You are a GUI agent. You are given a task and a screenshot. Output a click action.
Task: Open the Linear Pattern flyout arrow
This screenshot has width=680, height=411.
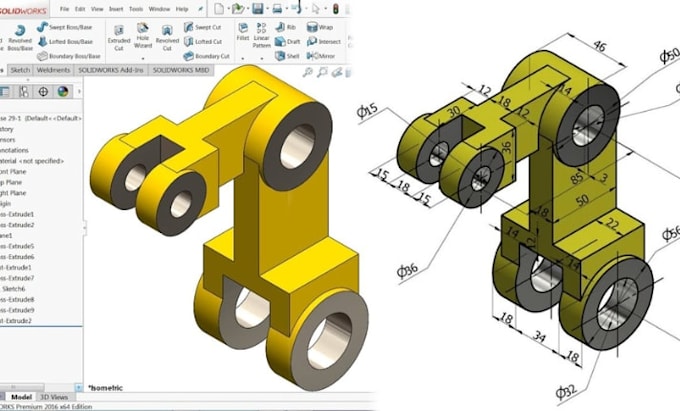coord(262,59)
